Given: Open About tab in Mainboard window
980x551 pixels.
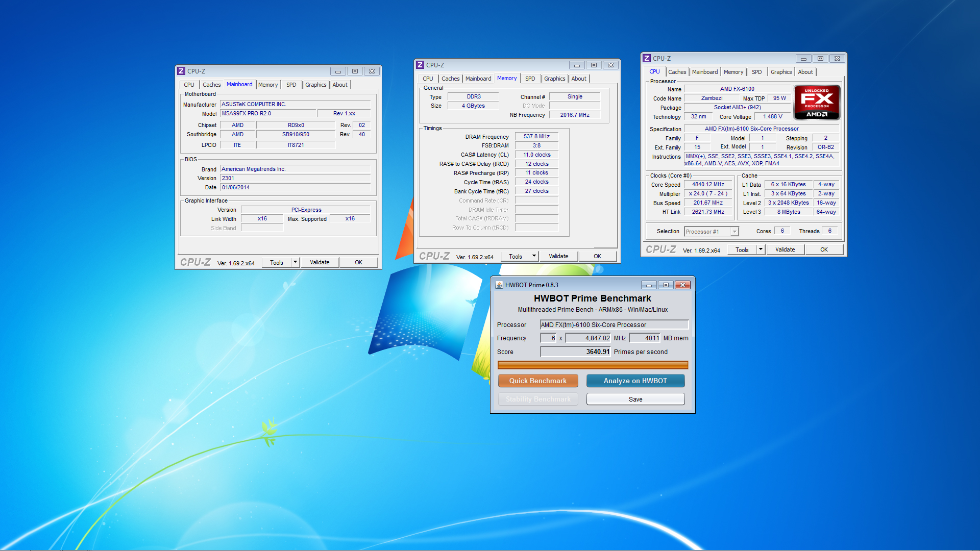Looking at the screenshot, I should point(340,85).
